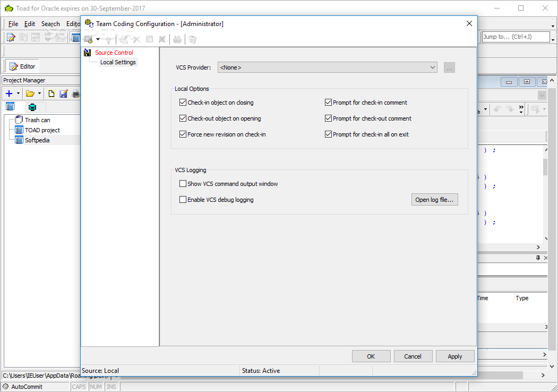Click the greyed-out stacked-disks icon in the dialog toolbar
Image resolution: width=558 pixels, height=392 pixels.
coord(177,39)
